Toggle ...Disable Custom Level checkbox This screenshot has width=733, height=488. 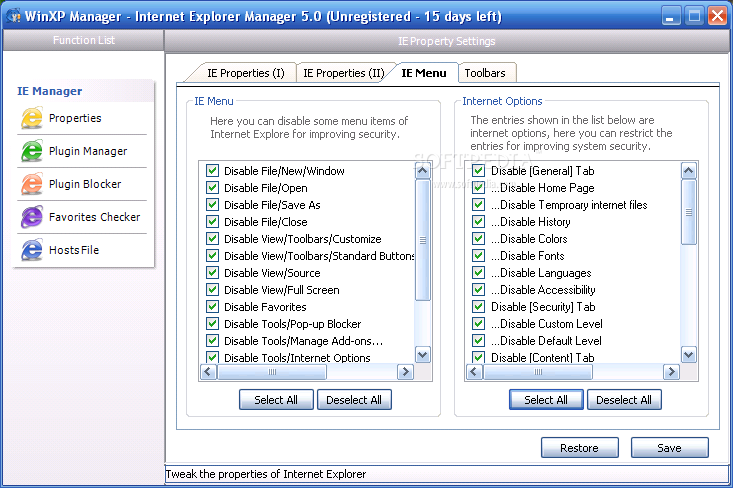click(x=478, y=323)
